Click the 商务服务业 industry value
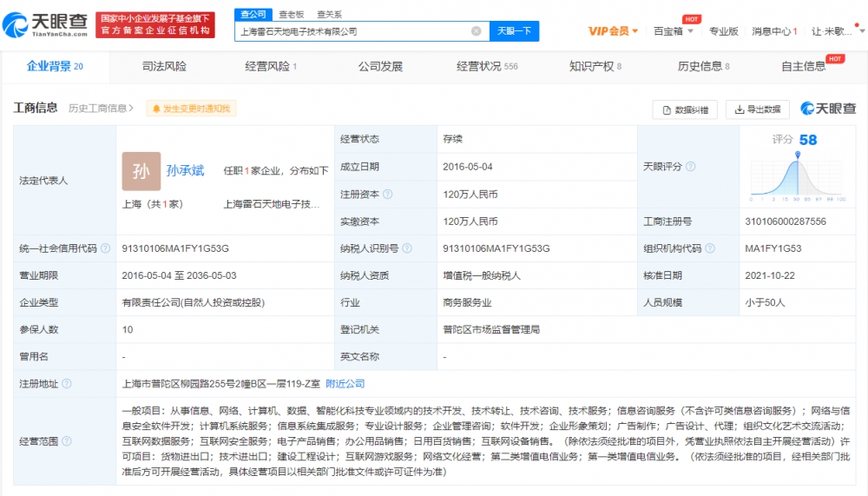Viewport: 868px width, 496px height. (467, 302)
